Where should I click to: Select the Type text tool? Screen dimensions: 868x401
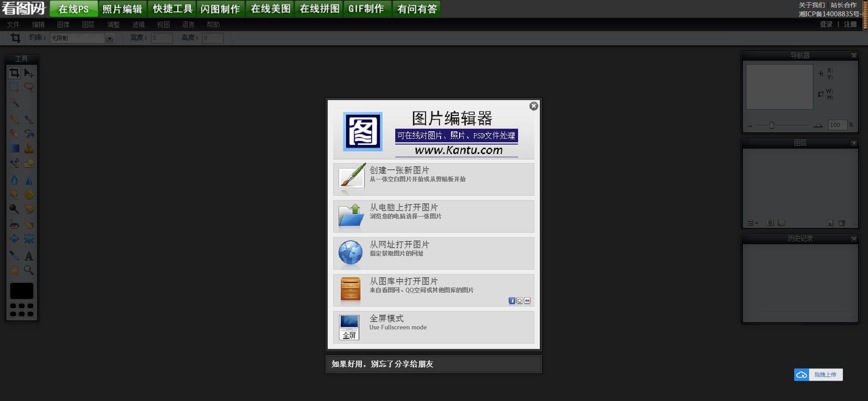click(29, 256)
